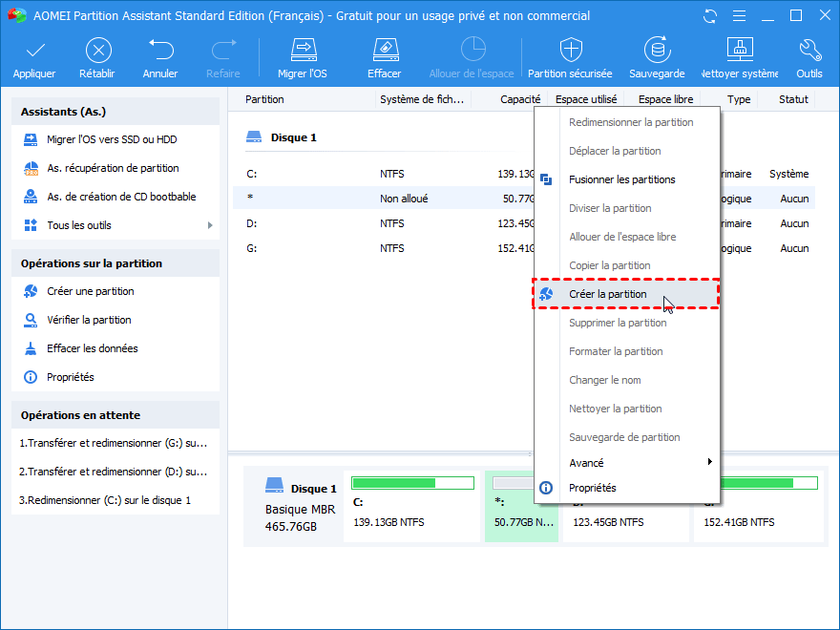Image resolution: width=840 pixels, height=630 pixels.
Task: Choose Supprimer la partition menu entry
Action: 627,323
